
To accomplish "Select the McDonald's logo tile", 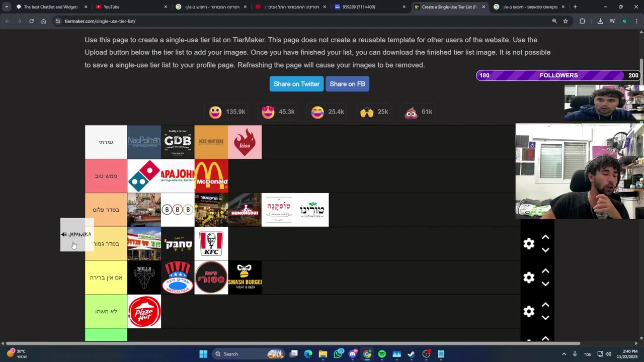I will click(211, 176).
